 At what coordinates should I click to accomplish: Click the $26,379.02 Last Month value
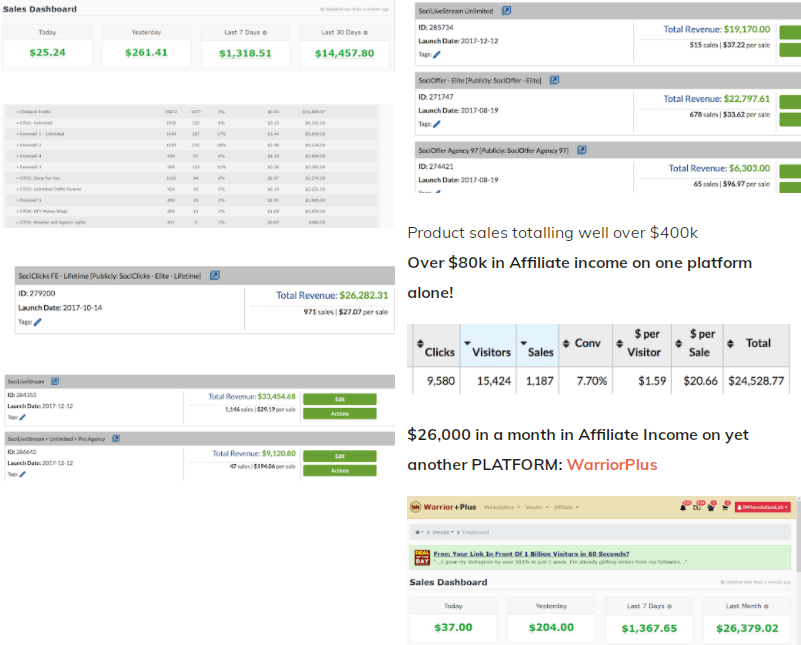coord(747,628)
